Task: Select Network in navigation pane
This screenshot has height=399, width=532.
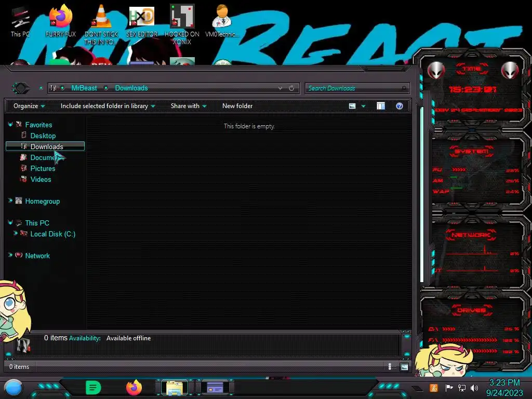Action: [x=37, y=256]
